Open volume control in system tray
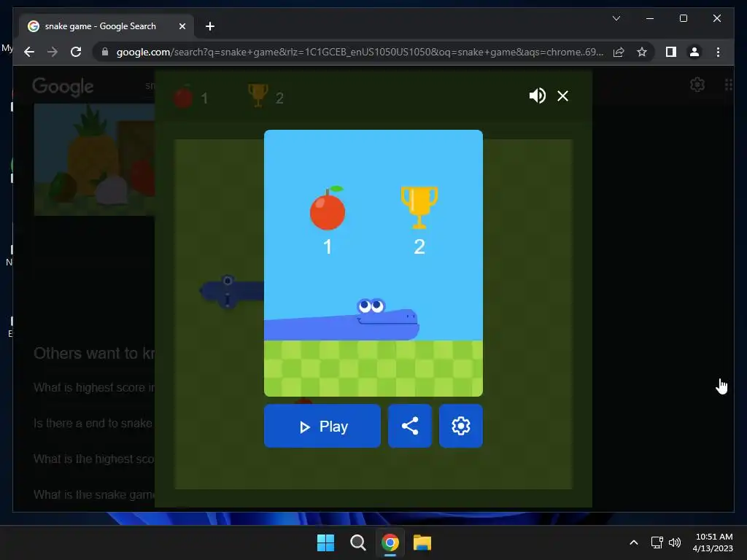 click(675, 542)
